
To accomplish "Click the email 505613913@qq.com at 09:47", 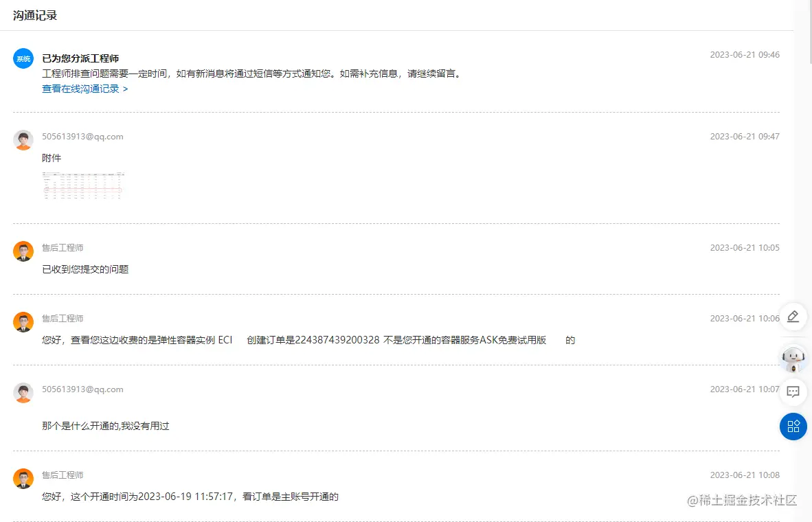I will [x=82, y=137].
